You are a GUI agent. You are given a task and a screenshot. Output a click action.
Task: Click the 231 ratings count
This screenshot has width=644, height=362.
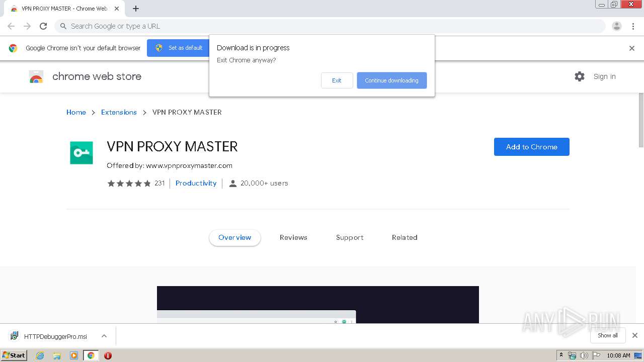point(159,183)
